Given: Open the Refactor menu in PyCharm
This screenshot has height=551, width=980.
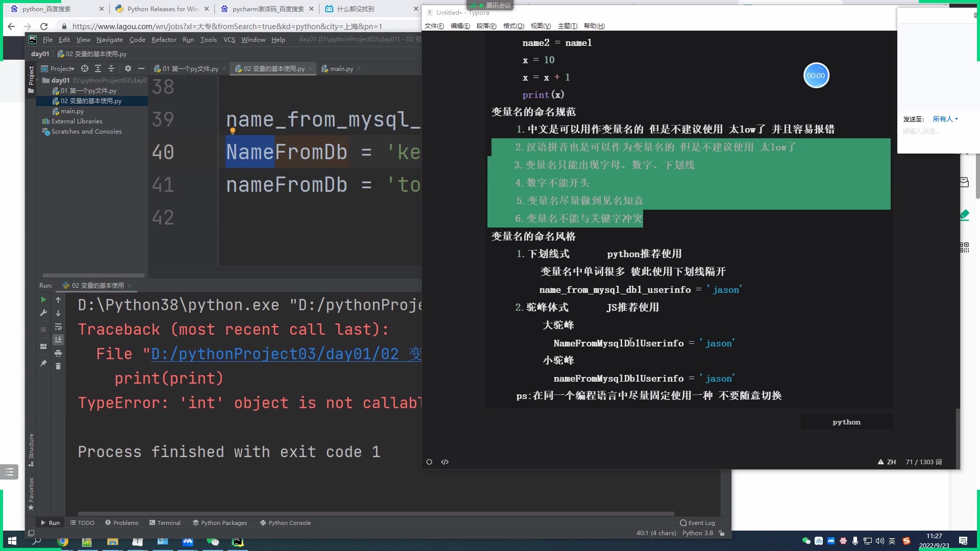Looking at the screenshot, I should pos(164,40).
